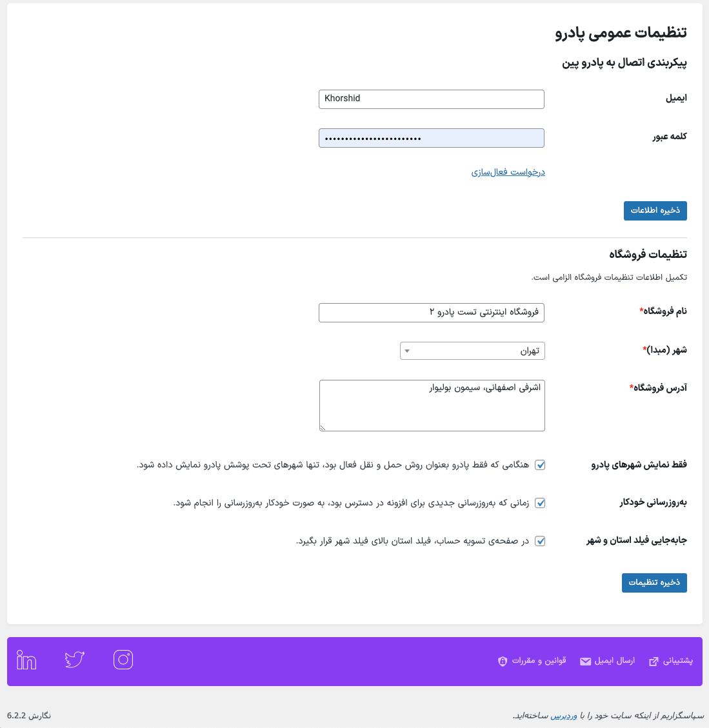Click the envelope icon beside ارسال ایمیل

click(x=585, y=661)
